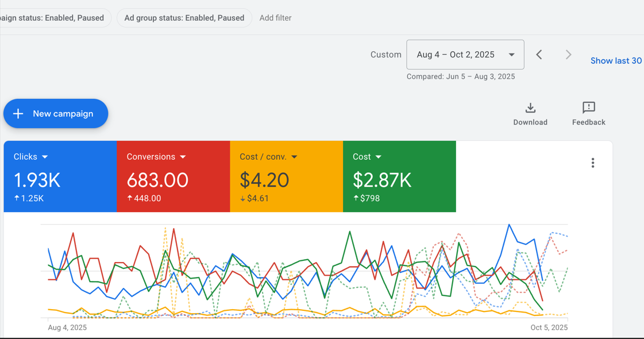The width and height of the screenshot is (644, 339).
Task: Click the plus icon in New campaign
Action: [18, 114]
